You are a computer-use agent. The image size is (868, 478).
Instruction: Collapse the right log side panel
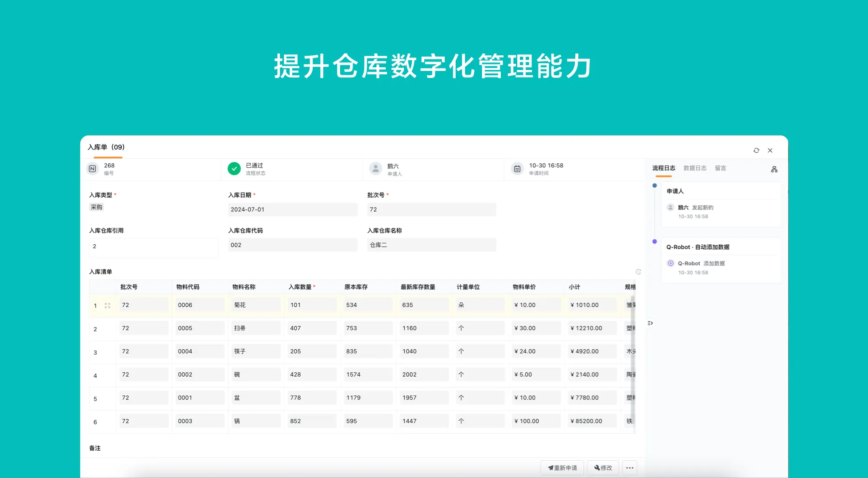point(650,323)
